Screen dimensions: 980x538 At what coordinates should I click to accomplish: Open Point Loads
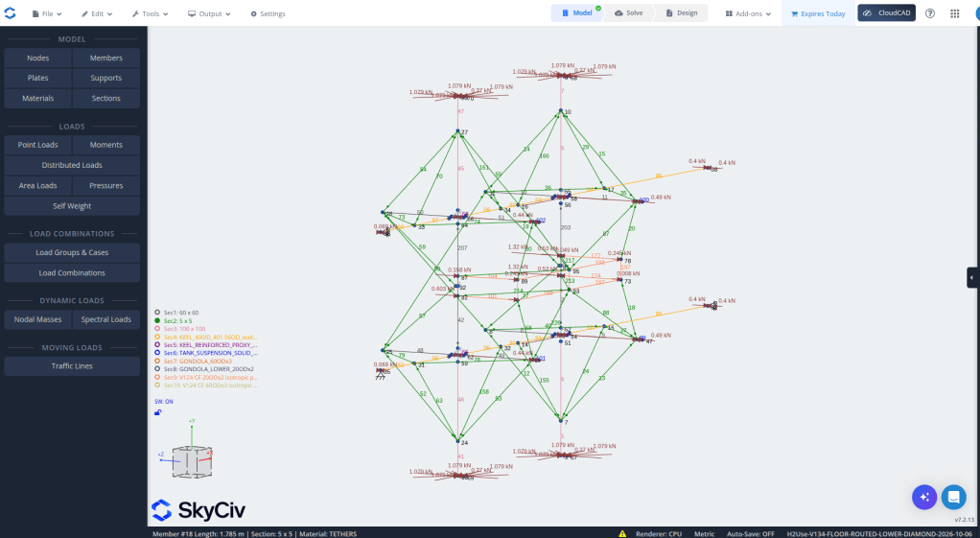[x=38, y=145]
